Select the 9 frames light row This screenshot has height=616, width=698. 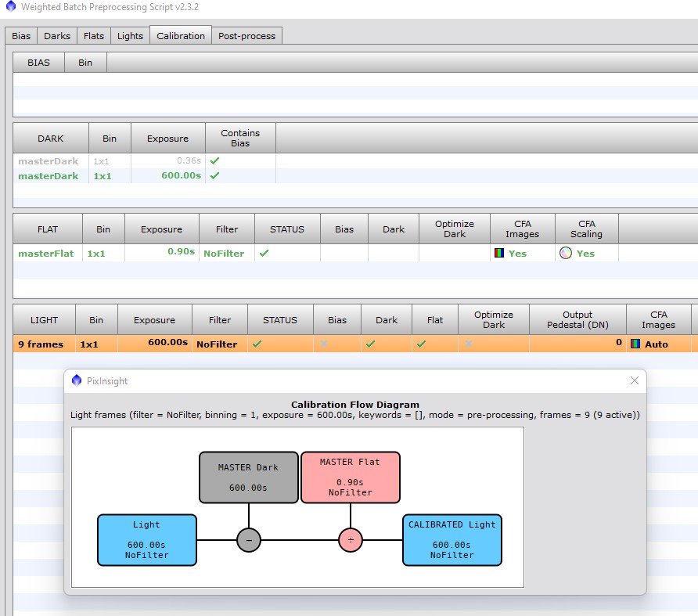(355, 344)
